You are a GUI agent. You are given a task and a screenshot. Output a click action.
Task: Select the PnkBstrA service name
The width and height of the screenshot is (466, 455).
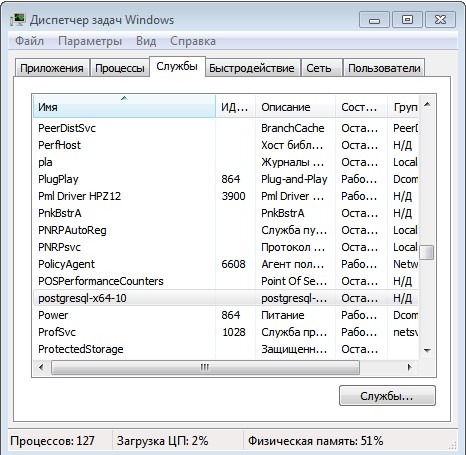(x=60, y=213)
